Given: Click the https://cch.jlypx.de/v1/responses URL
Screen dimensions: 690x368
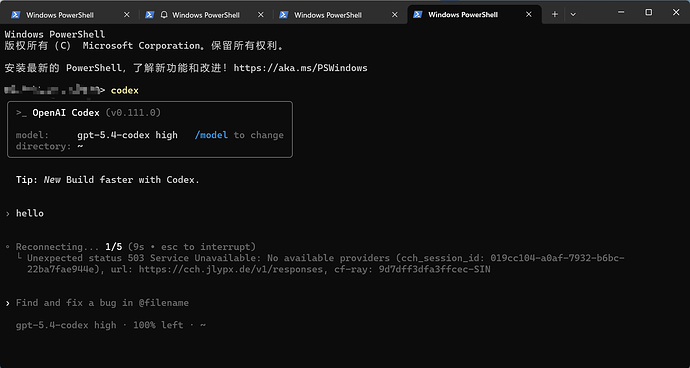Looking at the screenshot, I should pyautogui.click(x=231, y=269).
